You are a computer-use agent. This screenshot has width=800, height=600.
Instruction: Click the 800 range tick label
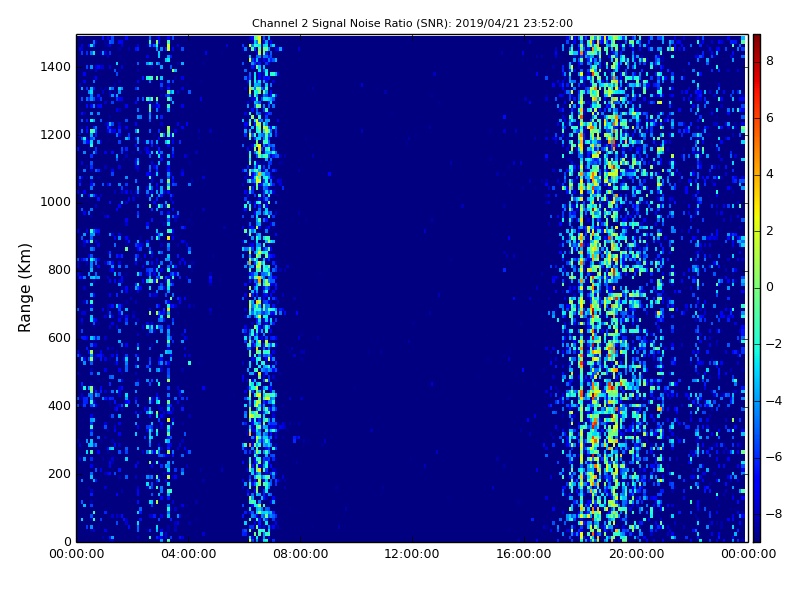click(x=59, y=270)
